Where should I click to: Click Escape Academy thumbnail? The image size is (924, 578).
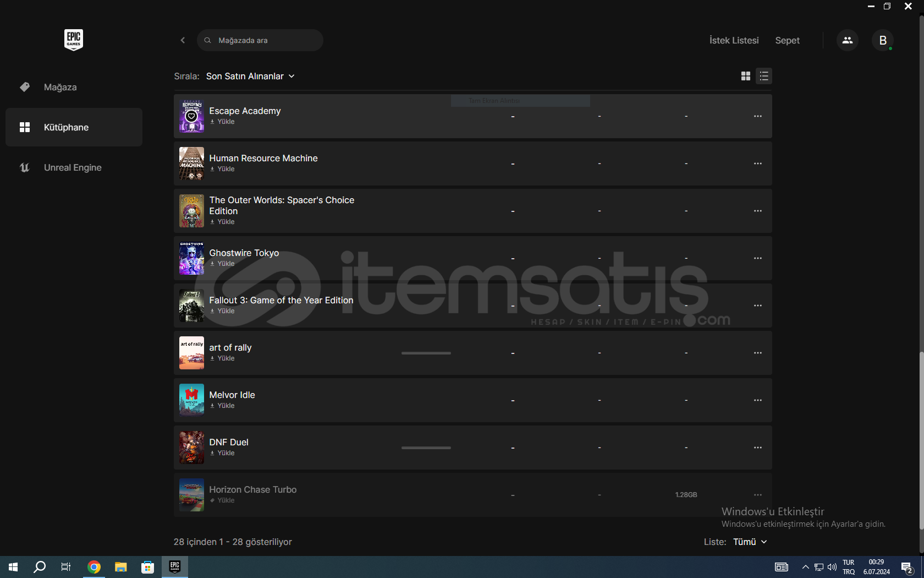(191, 116)
